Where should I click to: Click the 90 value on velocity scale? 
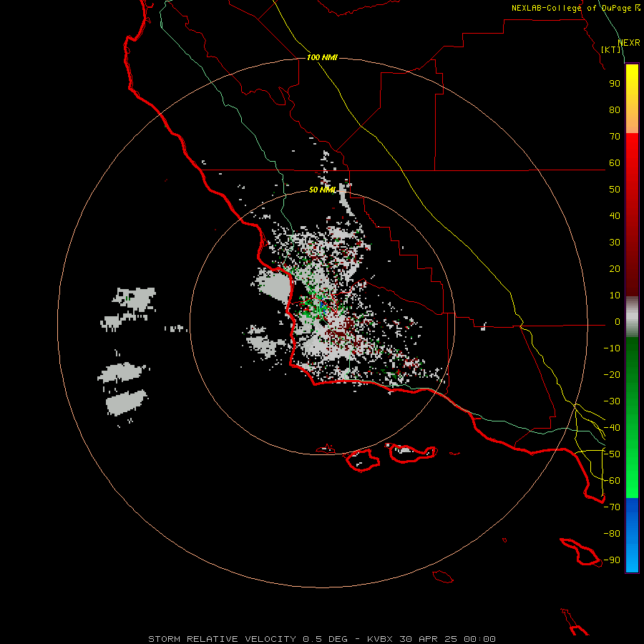click(x=615, y=84)
